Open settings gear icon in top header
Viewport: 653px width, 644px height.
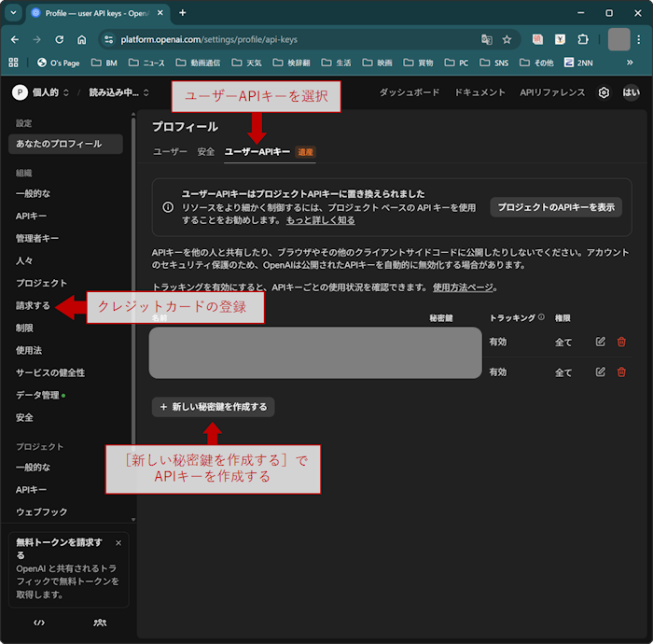tap(604, 92)
